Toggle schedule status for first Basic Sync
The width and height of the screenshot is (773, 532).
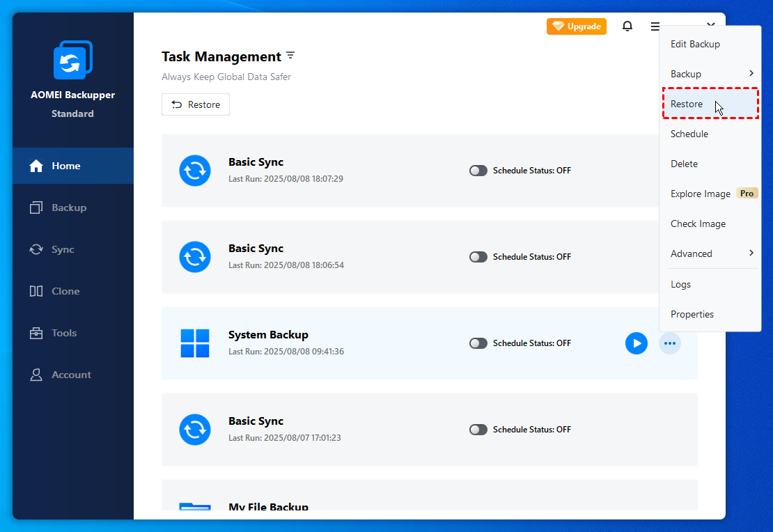478,171
